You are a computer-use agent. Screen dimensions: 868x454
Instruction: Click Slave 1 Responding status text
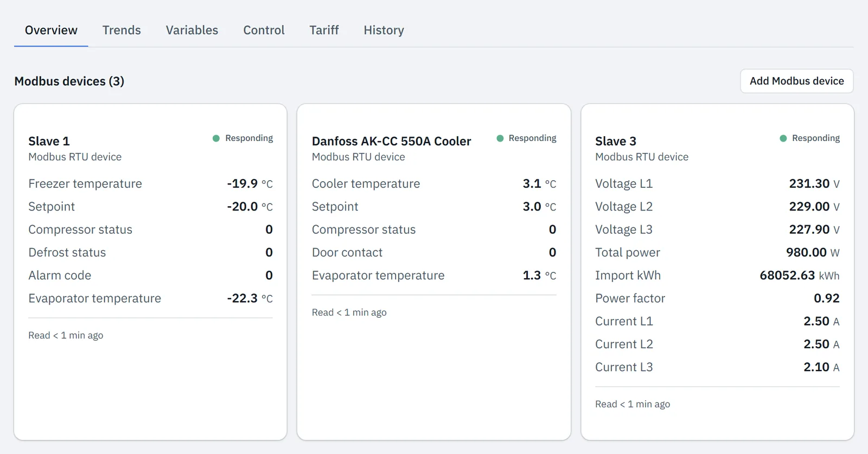(x=249, y=138)
